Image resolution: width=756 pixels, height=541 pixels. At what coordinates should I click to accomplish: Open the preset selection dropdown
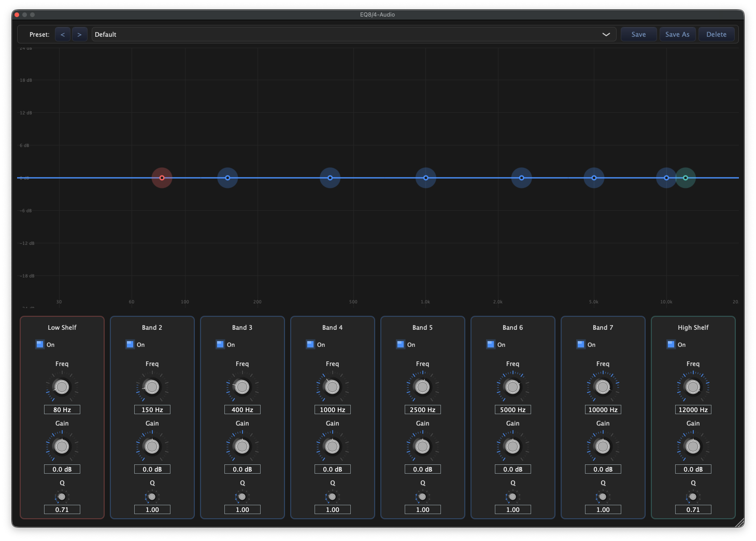pyautogui.click(x=605, y=34)
